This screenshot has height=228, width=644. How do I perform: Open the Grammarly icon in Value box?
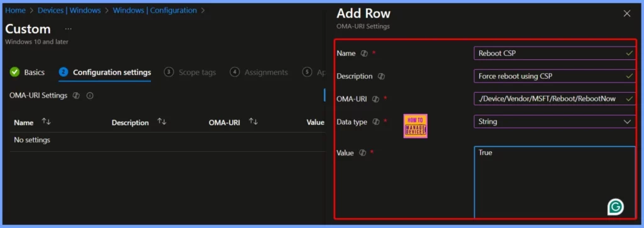click(x=615, y=207)
